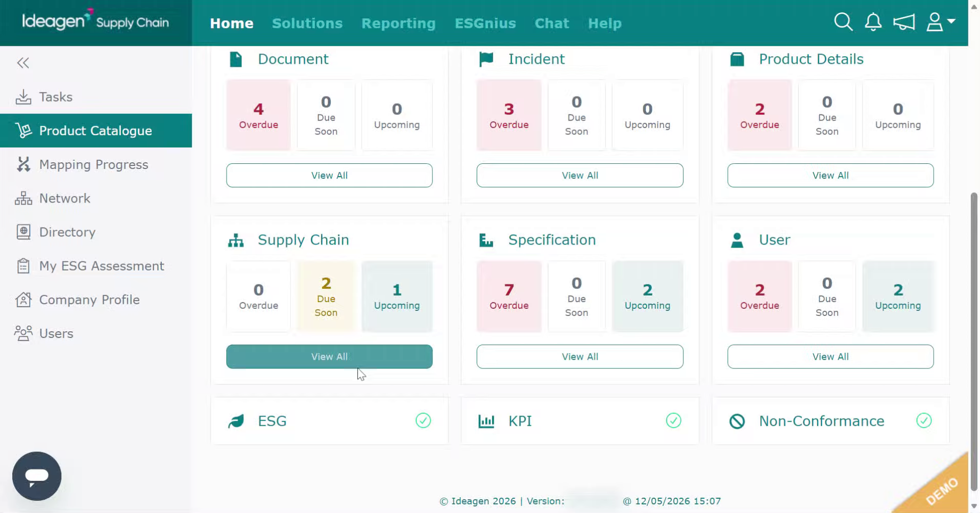980x513 pixels.
Task: Open the chat bubble widget
Action: (x=37, y=476)
